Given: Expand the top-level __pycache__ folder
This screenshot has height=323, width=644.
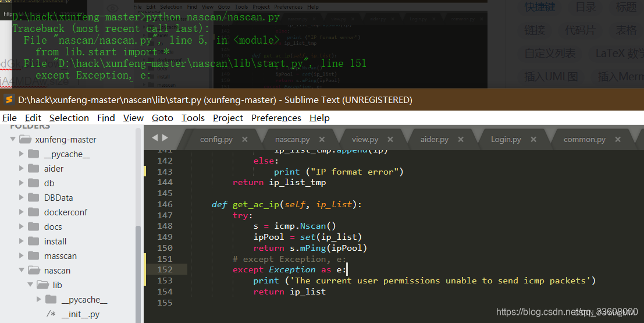Looking at the screenshot, I should tap(22, 154).
